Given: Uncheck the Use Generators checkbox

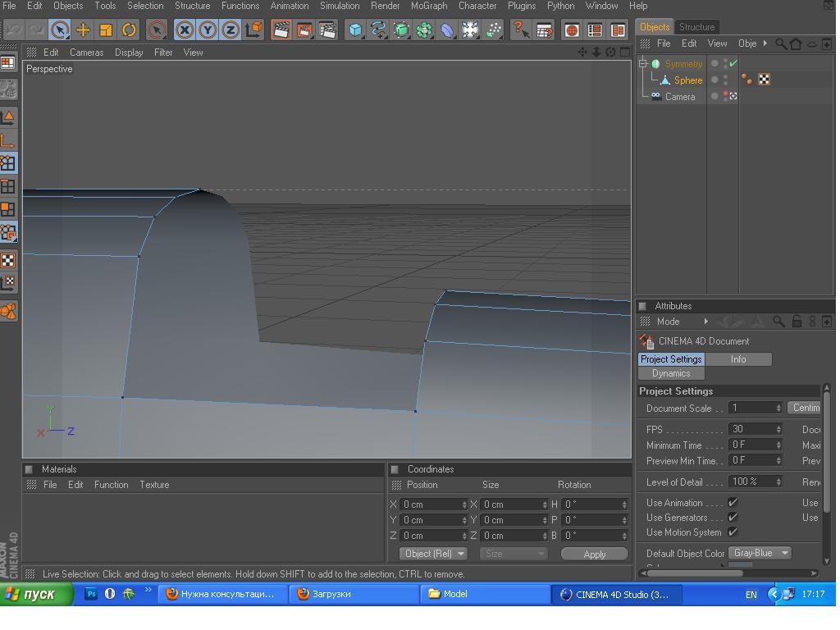Looking at the screenshot, I should [x=733, y=518].
